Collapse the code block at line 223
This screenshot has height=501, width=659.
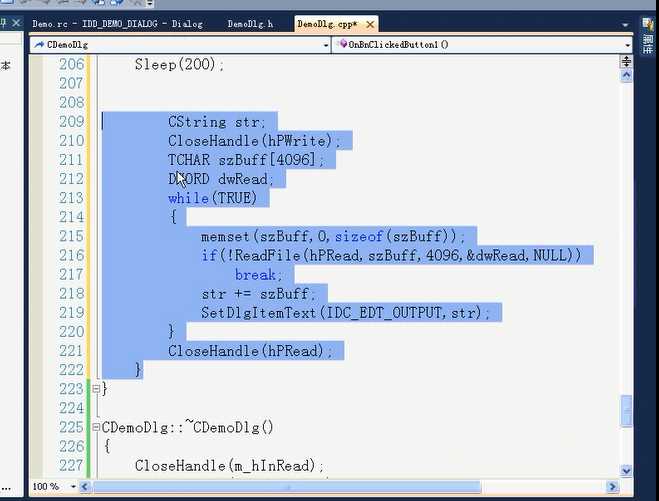tap(96, 388)
